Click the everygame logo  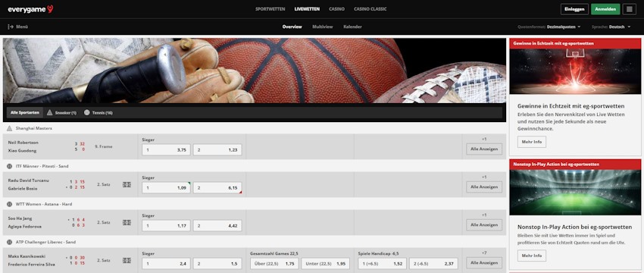(30, 8)
